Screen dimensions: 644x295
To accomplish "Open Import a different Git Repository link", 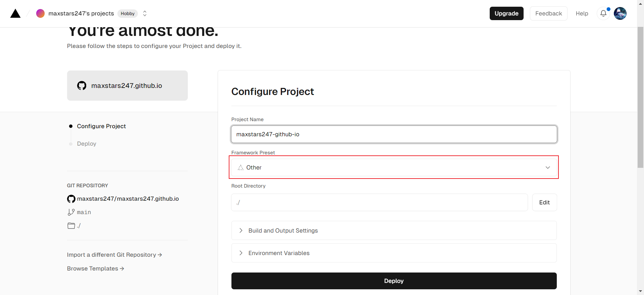I will tap(114, 255).
